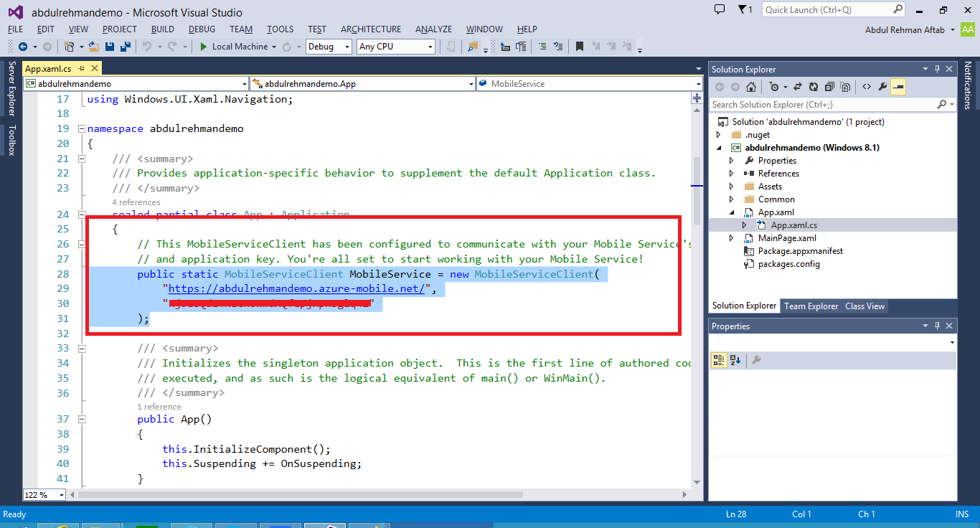Open Properties wrench icon in Solution Explorer toolbar

(882, 87)
